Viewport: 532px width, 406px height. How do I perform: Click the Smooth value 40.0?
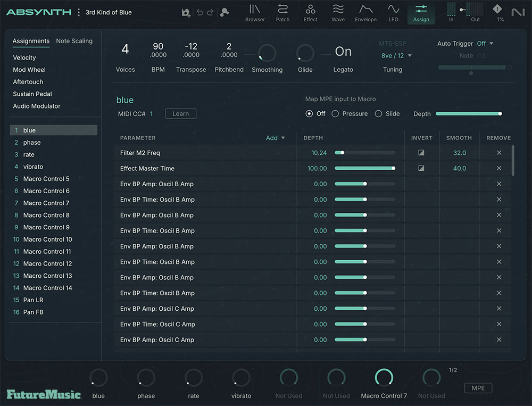pyautogui.click(x=460, y=168)
